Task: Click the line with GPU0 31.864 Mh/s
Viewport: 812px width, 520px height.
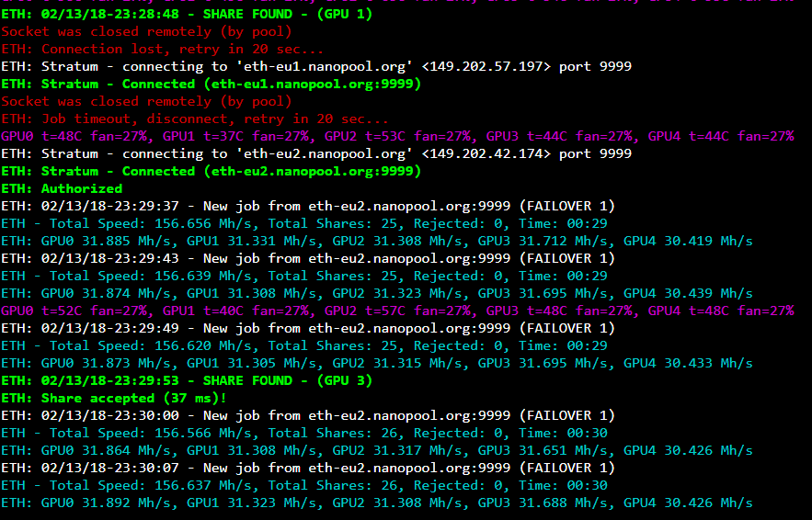Action: click(x=377, y=451)
